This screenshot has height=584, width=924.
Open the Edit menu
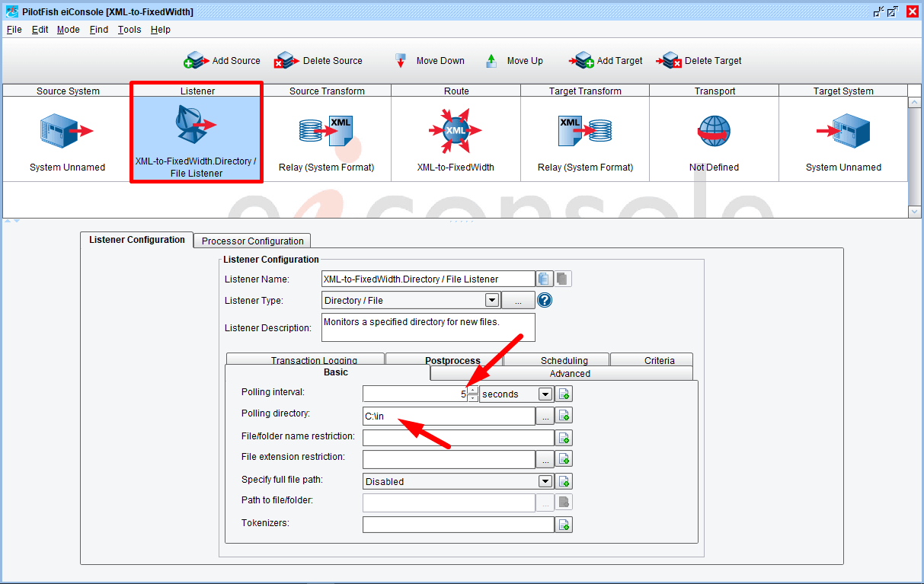(40, 30)
